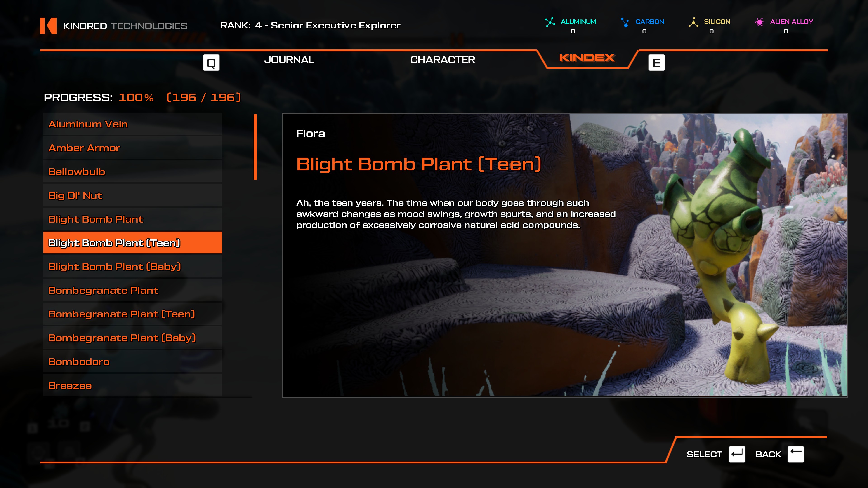Click the orange list scrollbar handle
Image resolution: width=868 pixels, height=488 pixels.
[255, 147]
